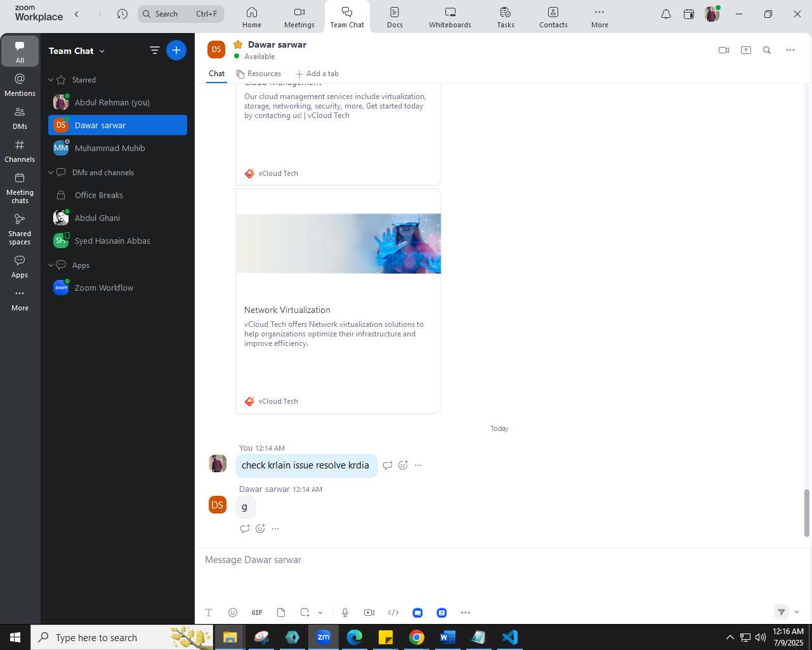Open the Network Virtualization link preview image
Screen dimensions: 812x650
[339, 244]
